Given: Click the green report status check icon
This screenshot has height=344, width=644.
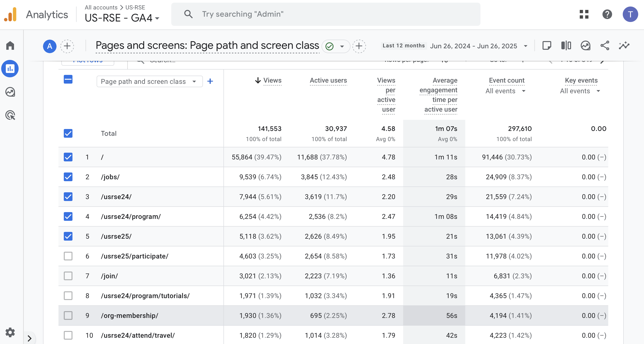Looking at the screenshot, I should click(329, 46).
